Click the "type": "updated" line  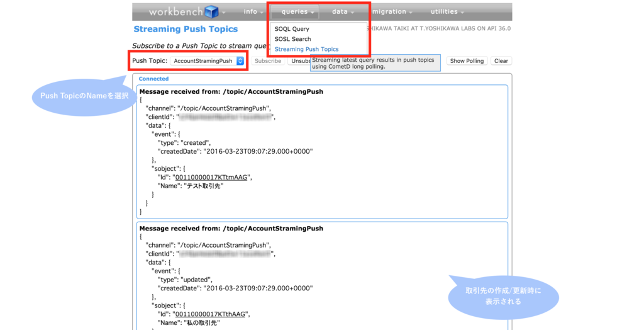pyautogui.click(x=186, y=280)
